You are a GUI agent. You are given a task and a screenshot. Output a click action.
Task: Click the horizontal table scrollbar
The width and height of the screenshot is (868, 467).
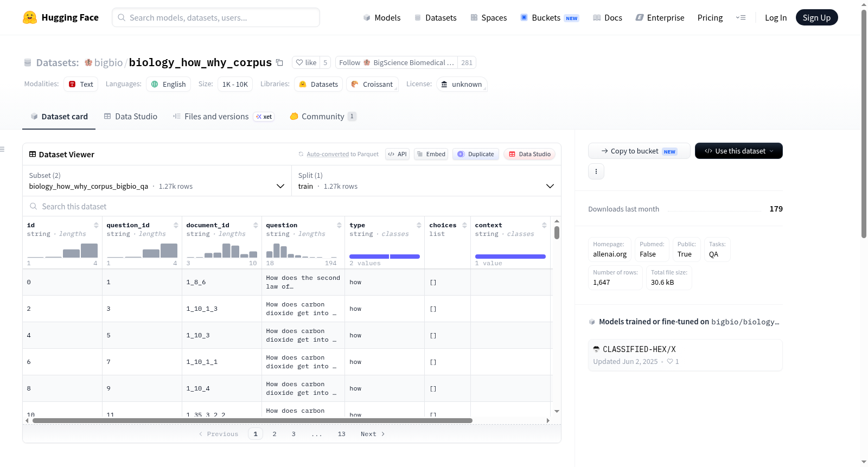(252, 420)
